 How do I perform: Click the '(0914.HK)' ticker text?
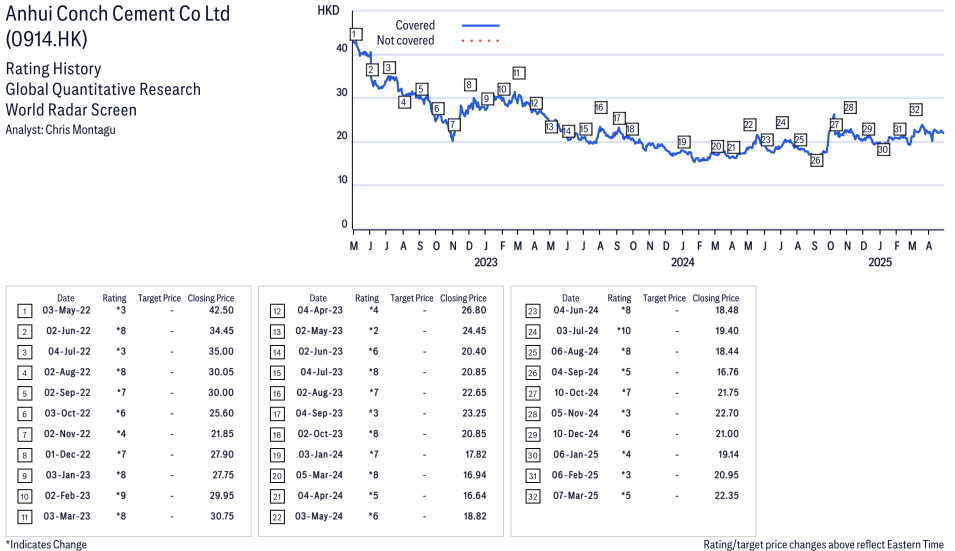[47, 39]
